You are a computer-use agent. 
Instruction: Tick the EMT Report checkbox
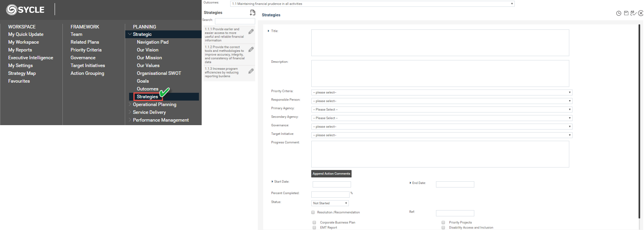click(x=314, y=228)
